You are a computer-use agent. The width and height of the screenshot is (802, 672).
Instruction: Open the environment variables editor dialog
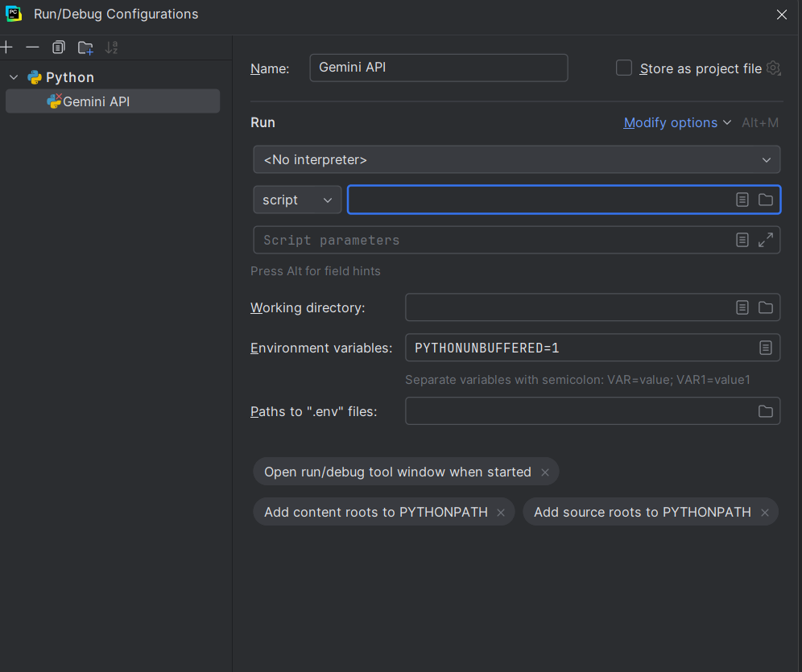point(766,348)
